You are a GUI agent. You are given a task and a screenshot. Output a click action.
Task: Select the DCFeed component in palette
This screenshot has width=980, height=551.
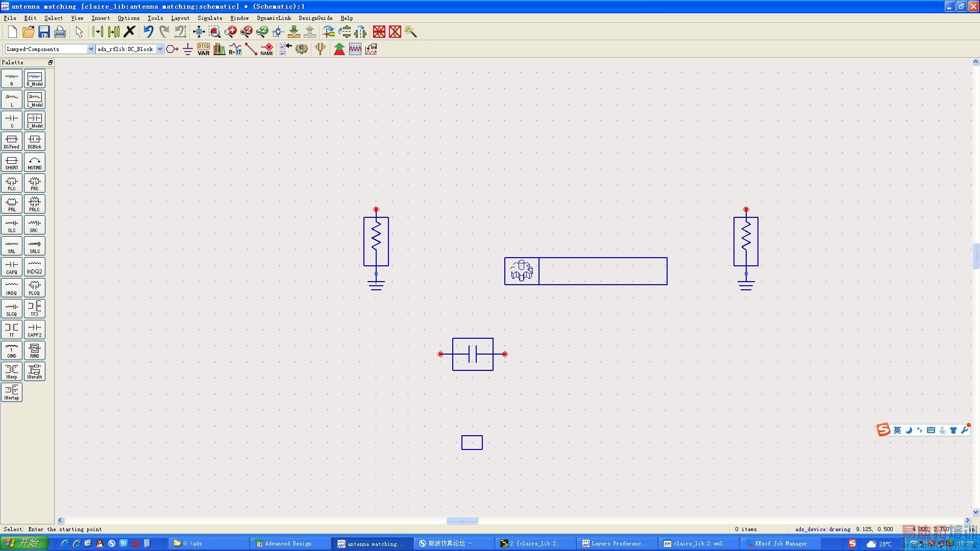tap(12, 141)
